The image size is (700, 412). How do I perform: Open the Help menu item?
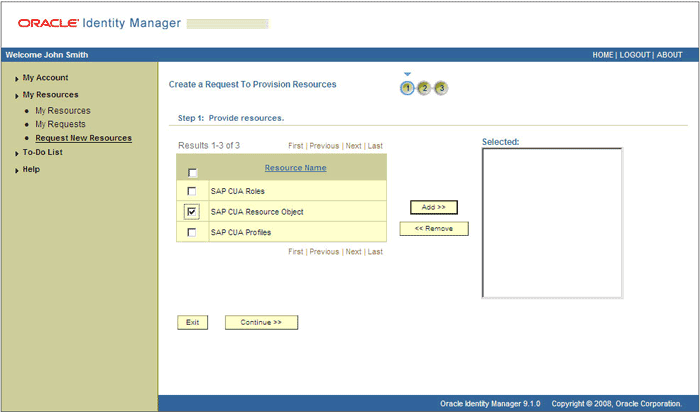coord(31,169)
